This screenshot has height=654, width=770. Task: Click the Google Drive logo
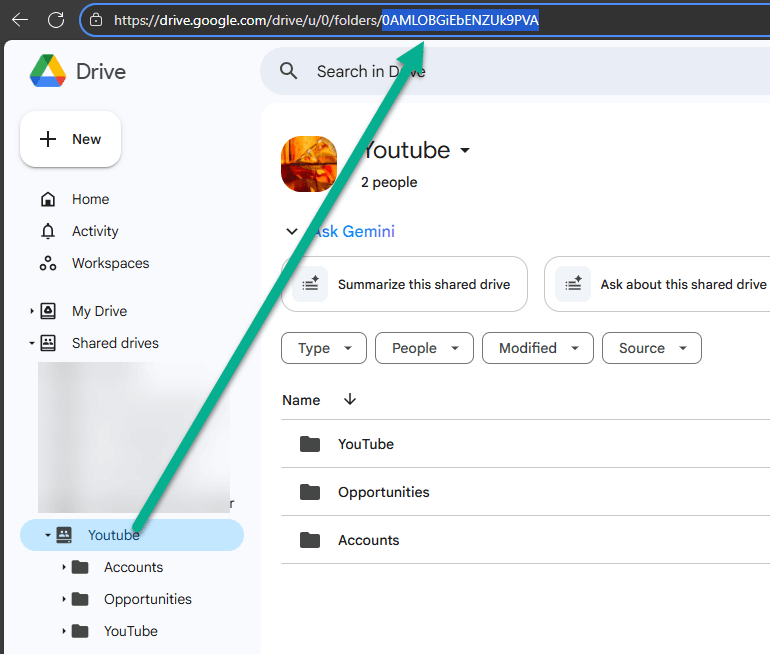[48, 71]
